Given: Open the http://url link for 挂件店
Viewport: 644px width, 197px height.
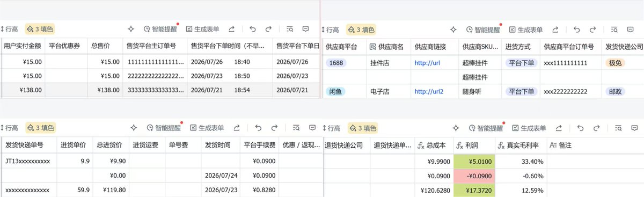Looking at the screenshot, I should 427,62.
